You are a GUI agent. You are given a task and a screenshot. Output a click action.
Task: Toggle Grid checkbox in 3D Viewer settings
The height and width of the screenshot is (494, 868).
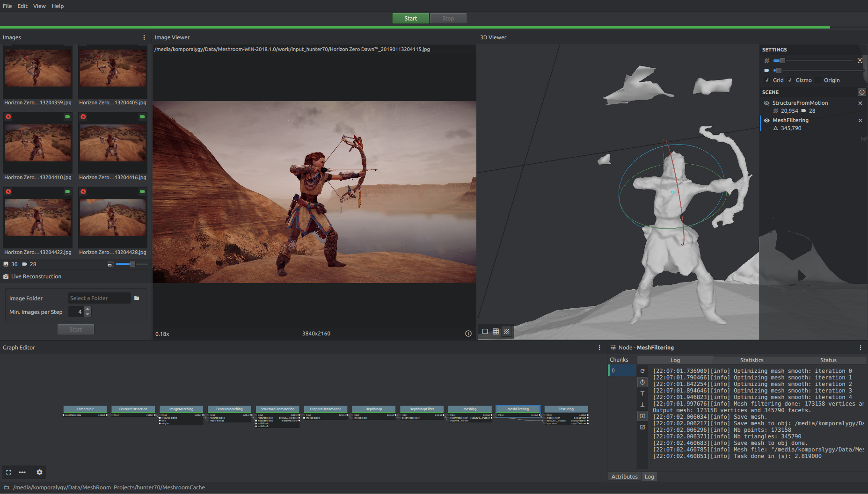click(767, 80)
